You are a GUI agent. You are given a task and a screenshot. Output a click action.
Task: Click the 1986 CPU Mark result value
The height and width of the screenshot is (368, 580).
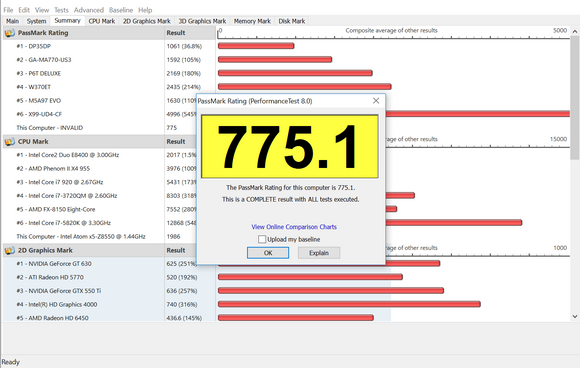(173, 237)
